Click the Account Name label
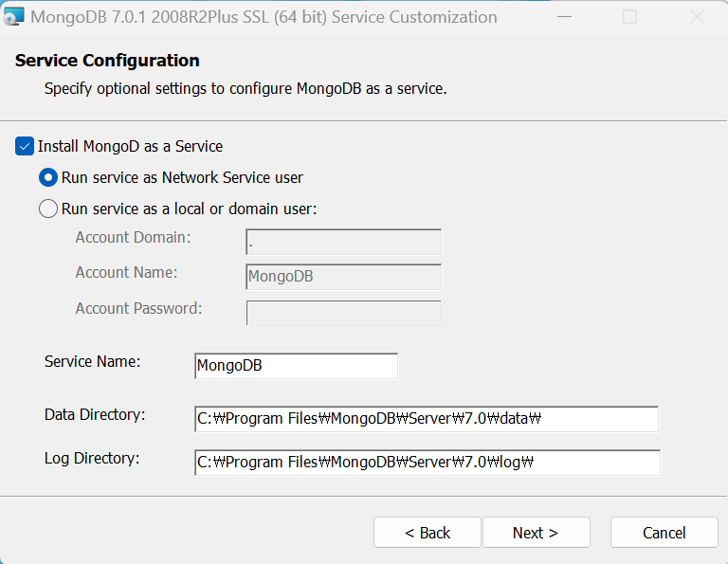Image resolution: width=728 pixels, height=564 pixels. click(126, 272)
